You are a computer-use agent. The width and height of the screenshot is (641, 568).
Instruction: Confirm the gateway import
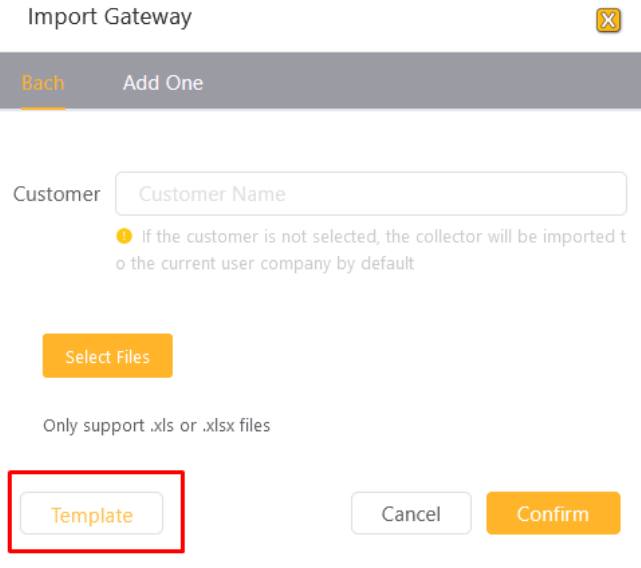pyautogui.click(x=553, y=513)
